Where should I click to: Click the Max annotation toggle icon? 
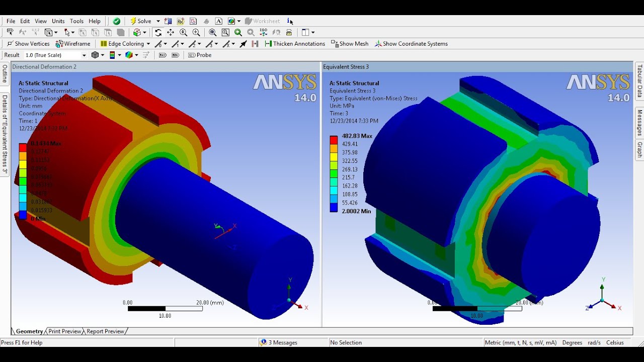pyautogui.click(x=162, y=55)
